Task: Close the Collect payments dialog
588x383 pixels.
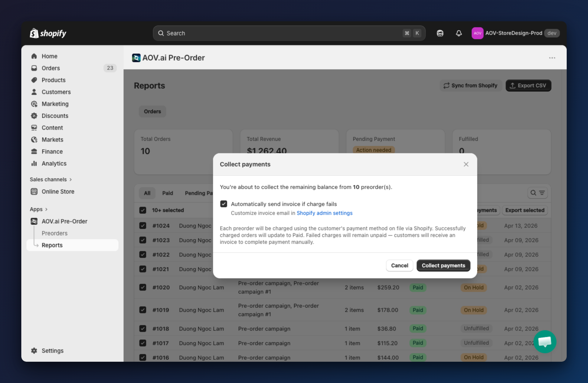Action: (466, 164)
